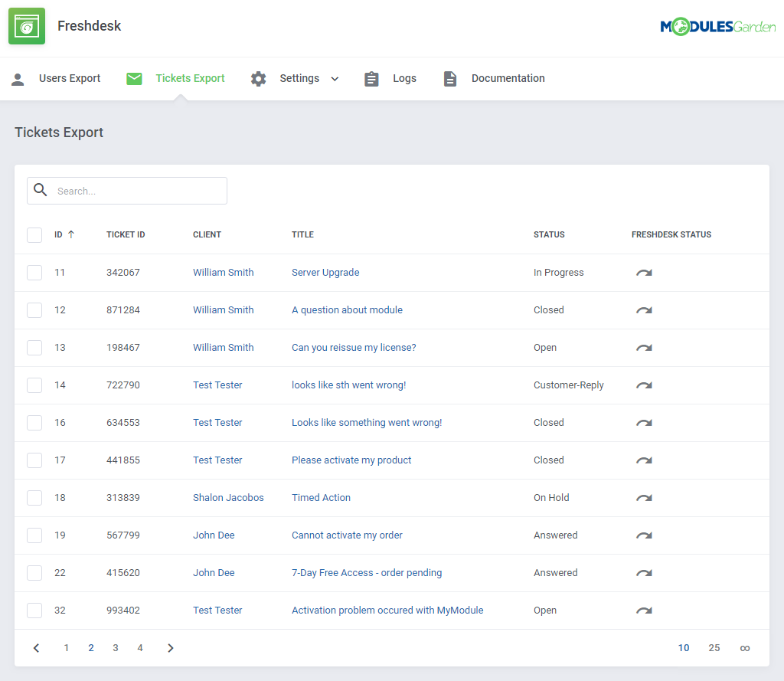Check the box for row ID 12
This screenshot has width=784, height=681.
[34, 310]
